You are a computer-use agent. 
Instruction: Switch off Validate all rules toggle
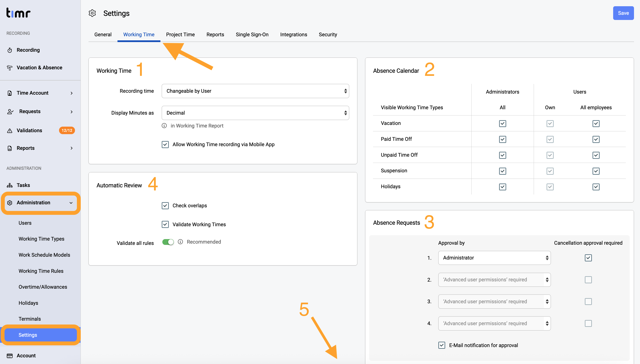(x=168, y=242)
